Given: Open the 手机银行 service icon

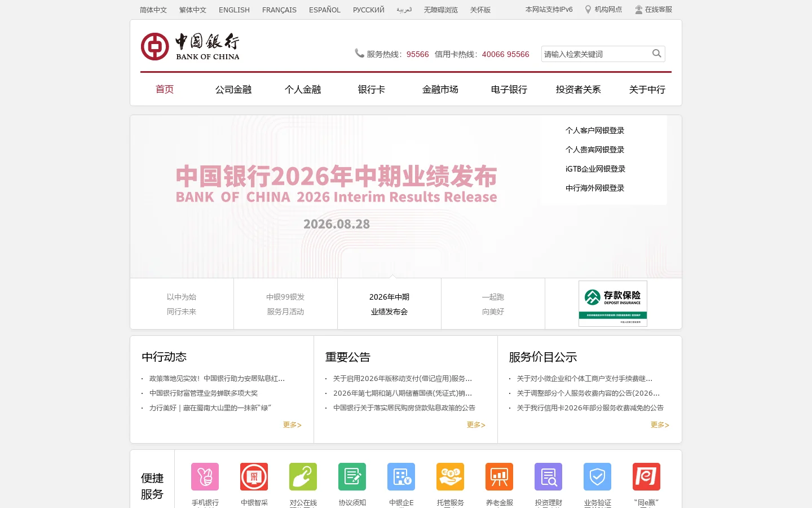Looking at the screenshot, I should tap(205, 477).
